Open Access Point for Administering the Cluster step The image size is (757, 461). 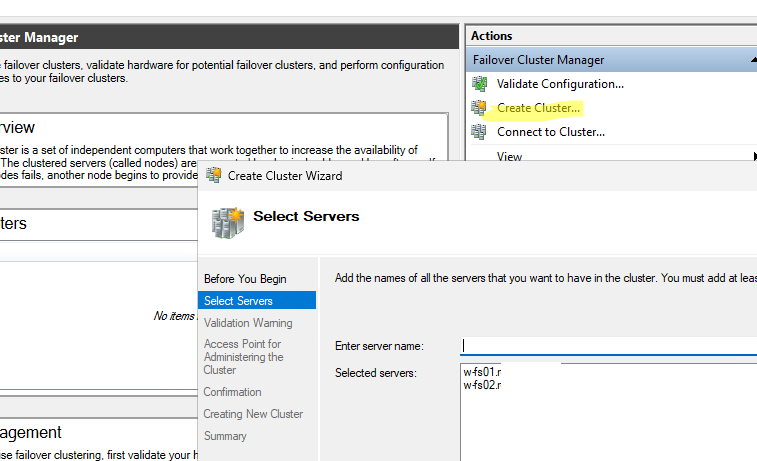coord(243,357)
